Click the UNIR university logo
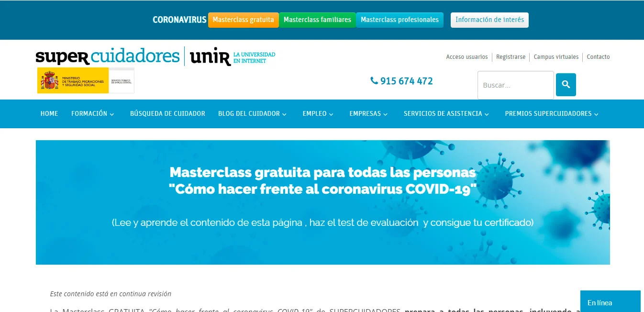Screen dimensions: 644x312 pos(233,57)
